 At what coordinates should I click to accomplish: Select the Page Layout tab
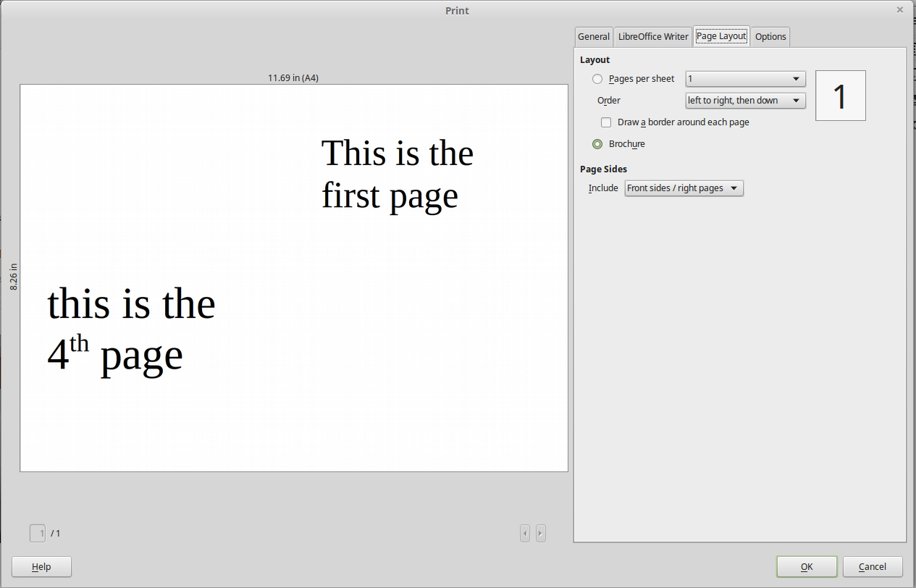coord(720,36)
